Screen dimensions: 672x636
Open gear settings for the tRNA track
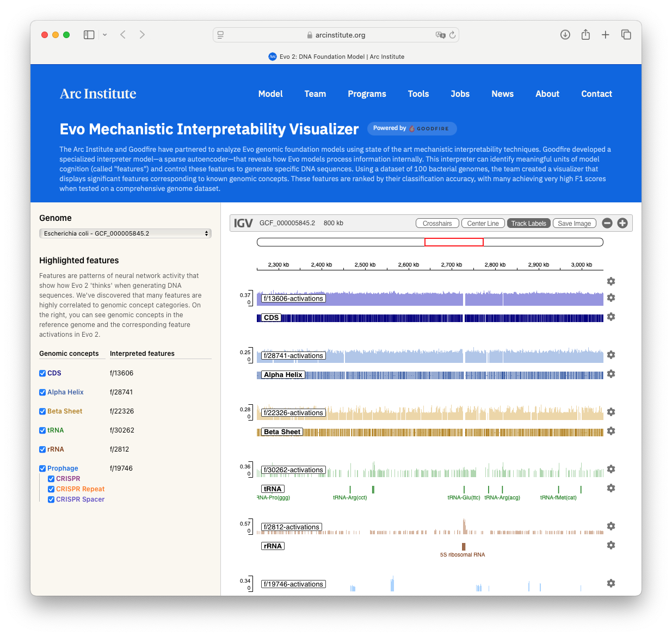(x=611, y=488)
